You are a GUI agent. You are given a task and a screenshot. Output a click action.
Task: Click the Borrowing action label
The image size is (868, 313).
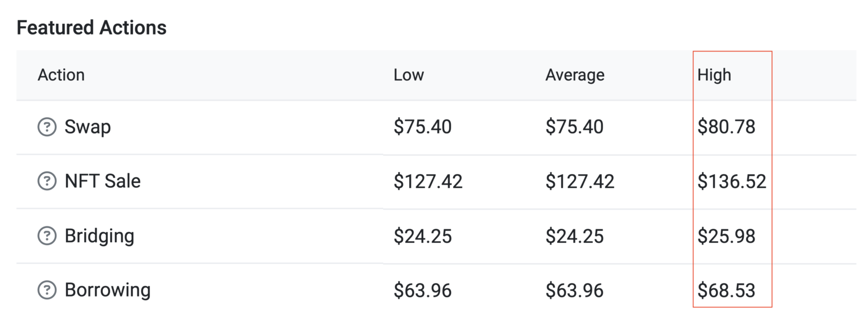coord(107,290)
